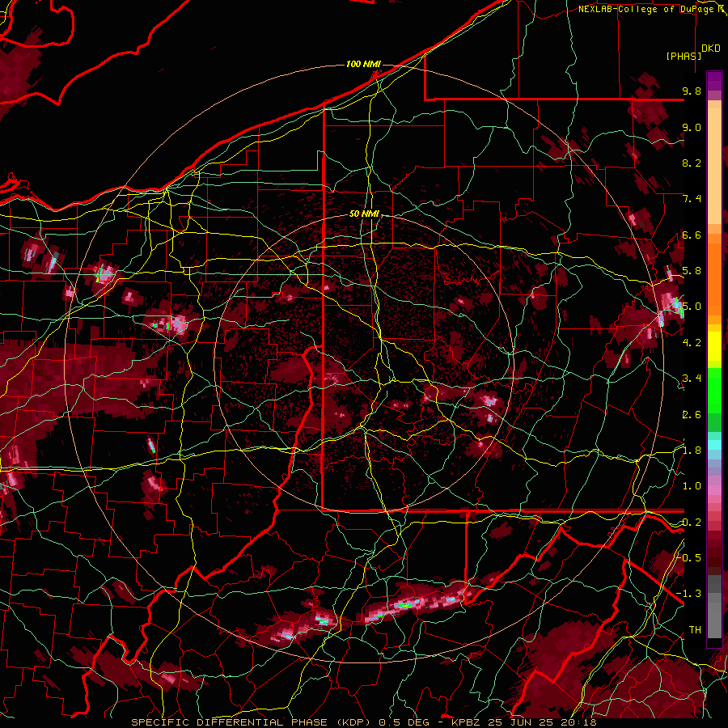728x728 pixels.
Task: Click the 5.8 value on the scale
Action: click(x=692, y=271)
